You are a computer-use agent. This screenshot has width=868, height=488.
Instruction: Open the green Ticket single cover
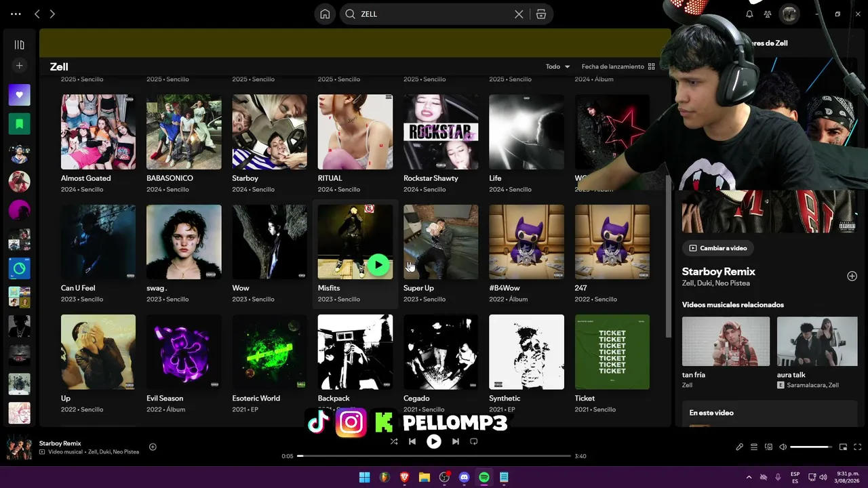pos(612,352)
